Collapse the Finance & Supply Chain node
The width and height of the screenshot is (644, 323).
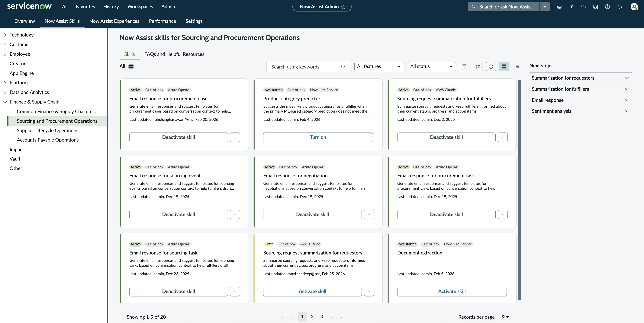[x=5, y=102]
